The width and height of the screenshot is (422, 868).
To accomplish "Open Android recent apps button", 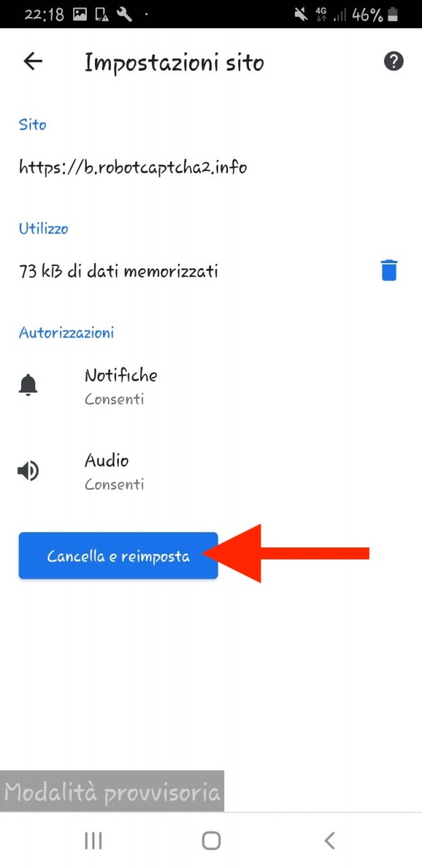I will click(x=93, y=841).
